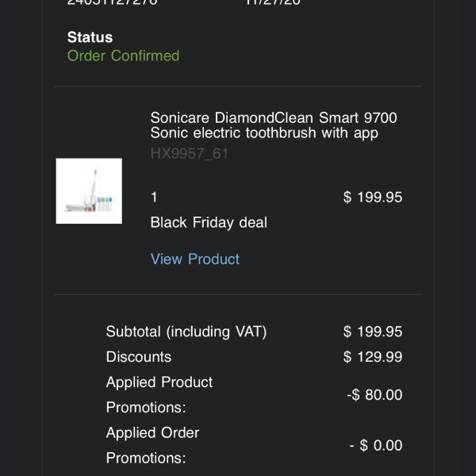The image size is (476, 476).
Task: Click the Applied Product Promotions label
Action: 159,394
